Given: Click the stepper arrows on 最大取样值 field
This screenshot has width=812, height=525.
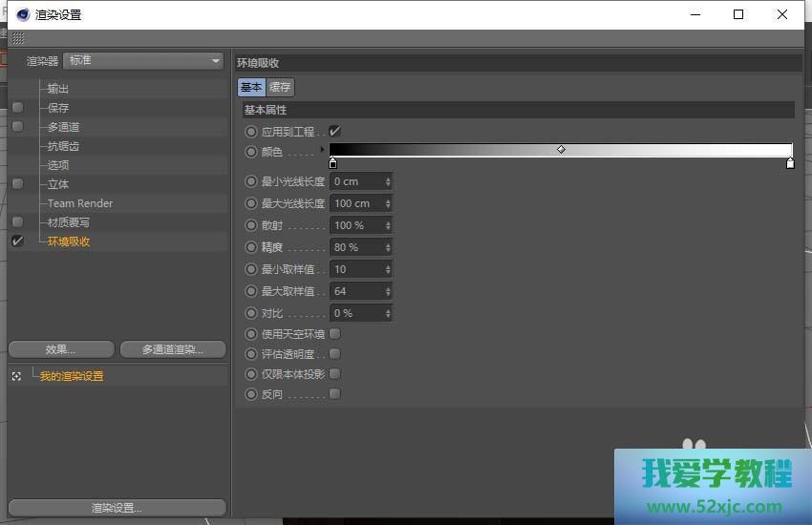Looking at the screenshot, I should pyautogui.click(x=388, y=291).
